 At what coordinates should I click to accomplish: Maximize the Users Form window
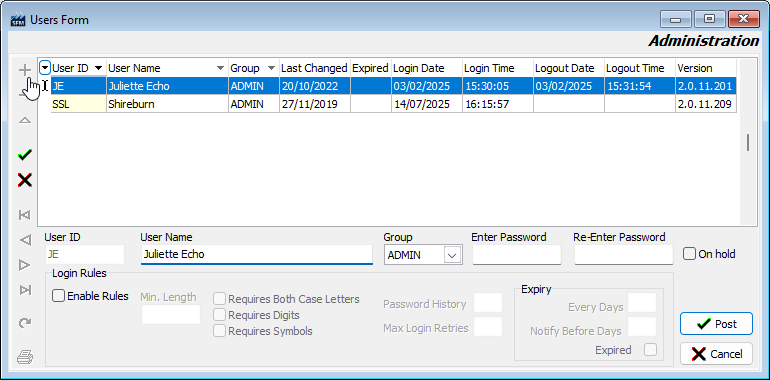tap(709, 19)
